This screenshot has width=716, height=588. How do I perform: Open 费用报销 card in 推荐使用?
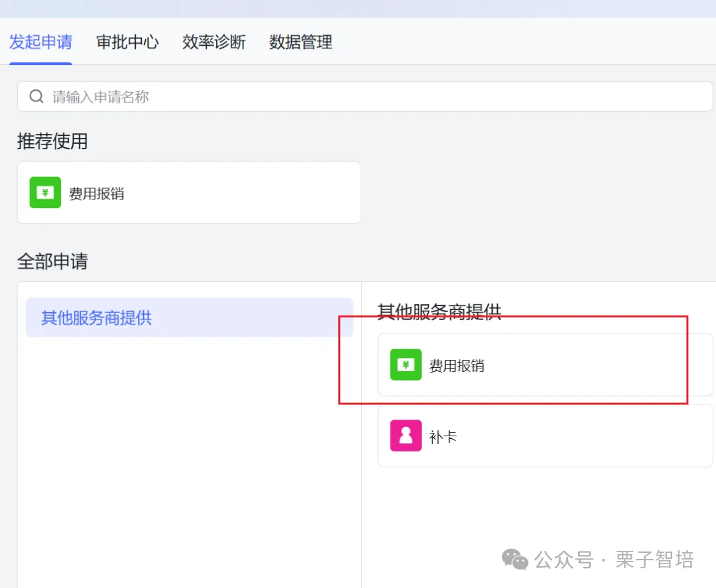click(189, 192)
